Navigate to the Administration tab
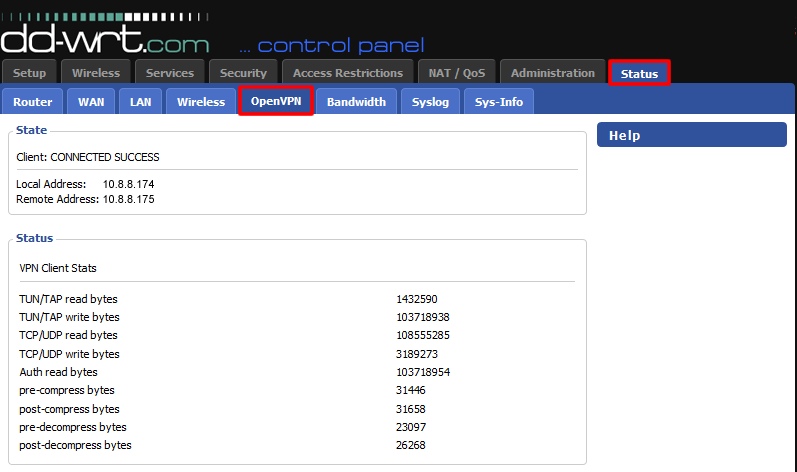Screen dimensions: 797x472 click(x=552, y=73)
